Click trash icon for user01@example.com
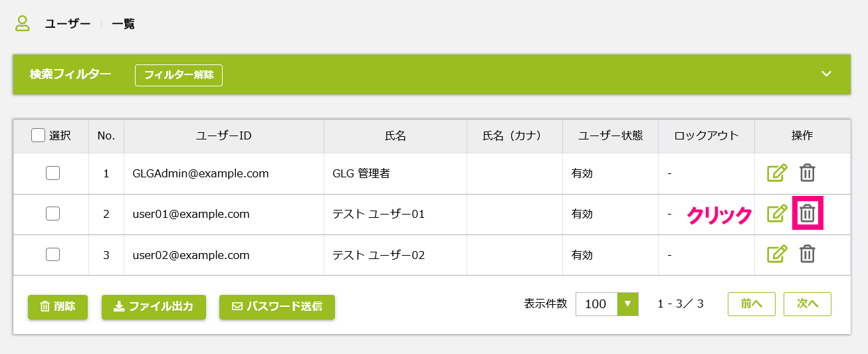The width and height of the screenshot is (868, 354). click(808, 214)
